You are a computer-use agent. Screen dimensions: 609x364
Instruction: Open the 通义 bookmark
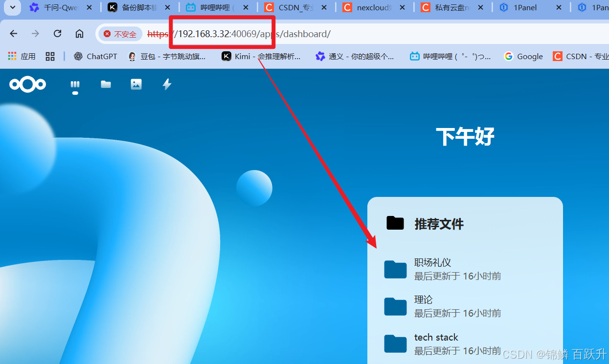coord(355,56)
